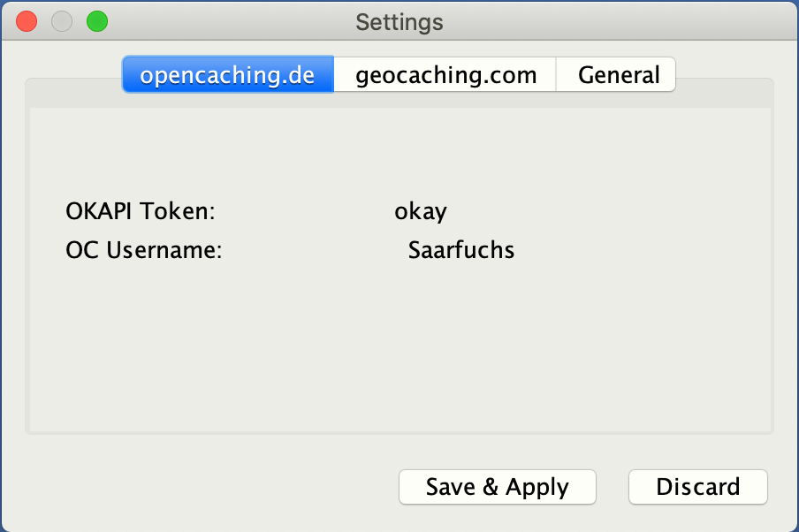Viewport: 799px width, 532px height.
Task: Show geocaching.com account settings
Action: pyautogui.click(x=445, y=75)
